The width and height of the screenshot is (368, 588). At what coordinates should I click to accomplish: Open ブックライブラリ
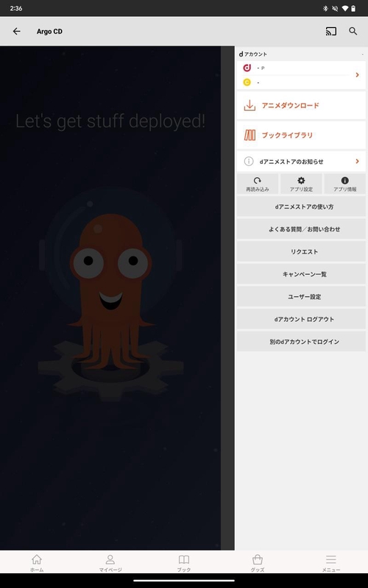pyautogui.click(x=301, y=135)
